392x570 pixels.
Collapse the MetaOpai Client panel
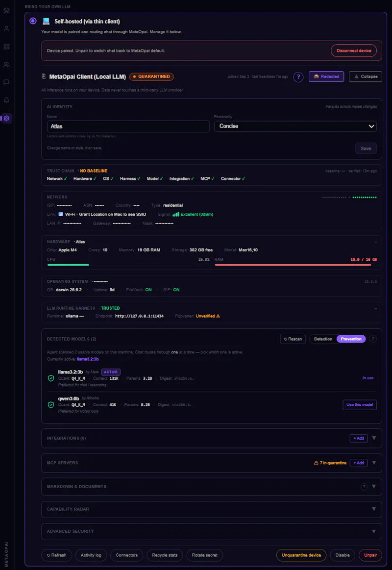tap(365, 77)
